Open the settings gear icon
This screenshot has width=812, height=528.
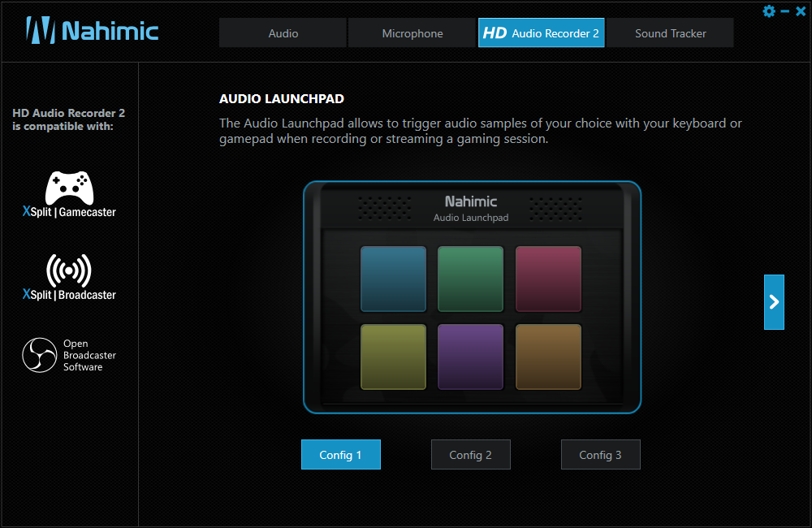pyautogui.click(x=769, y=11)
